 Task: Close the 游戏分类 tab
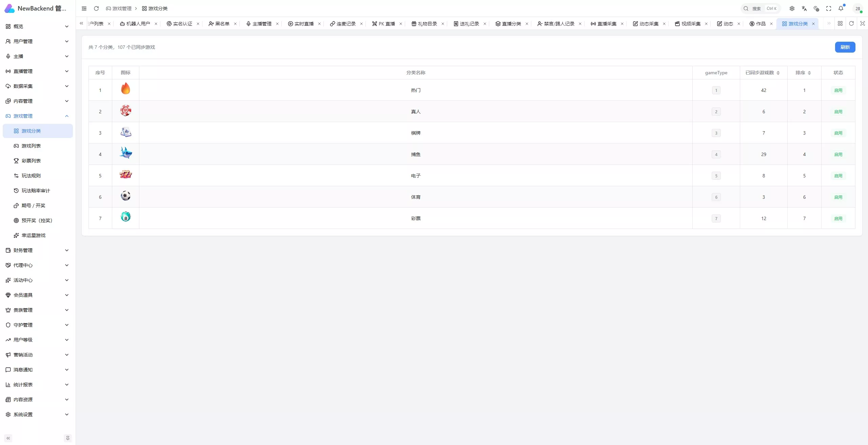click(x=813, y=24)
